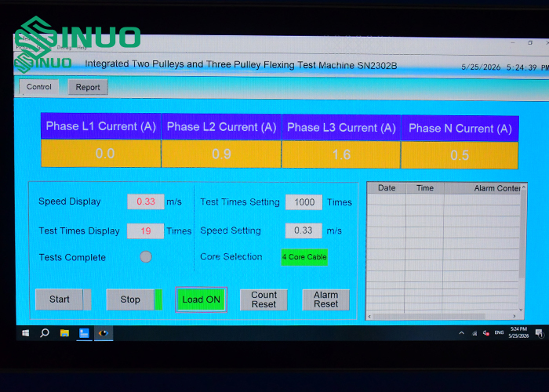Open the network status tray icon
This screenshot has height=392, width=549.
click(474, 333)
